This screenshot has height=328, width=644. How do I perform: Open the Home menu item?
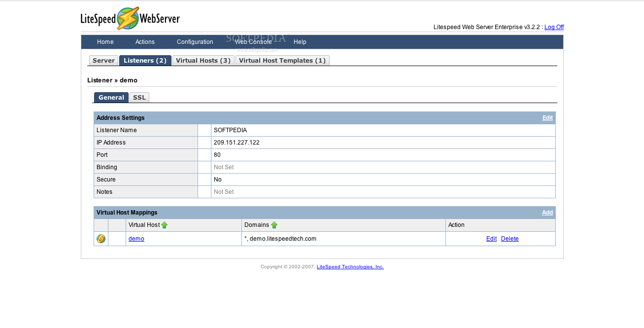coord(105,42)
